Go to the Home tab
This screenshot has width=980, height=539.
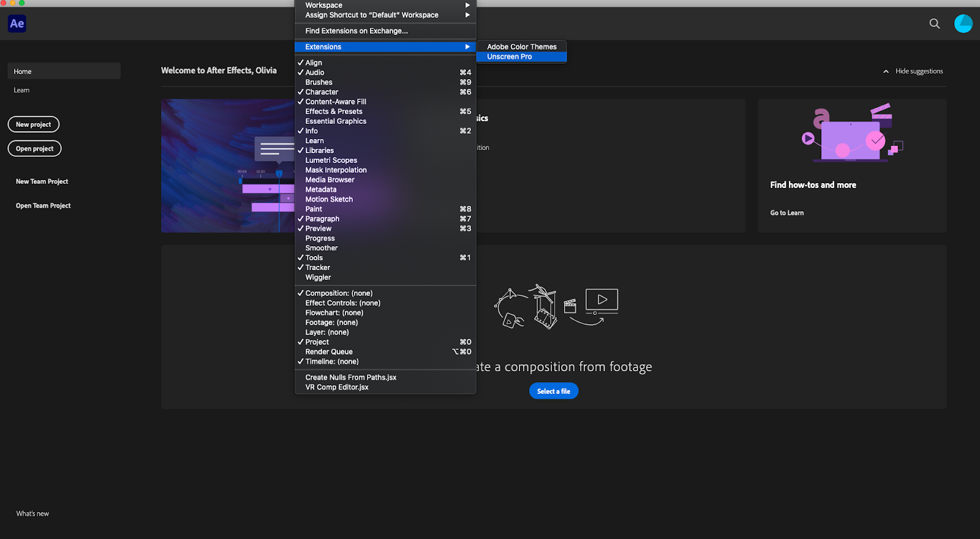tap(64, 71)
